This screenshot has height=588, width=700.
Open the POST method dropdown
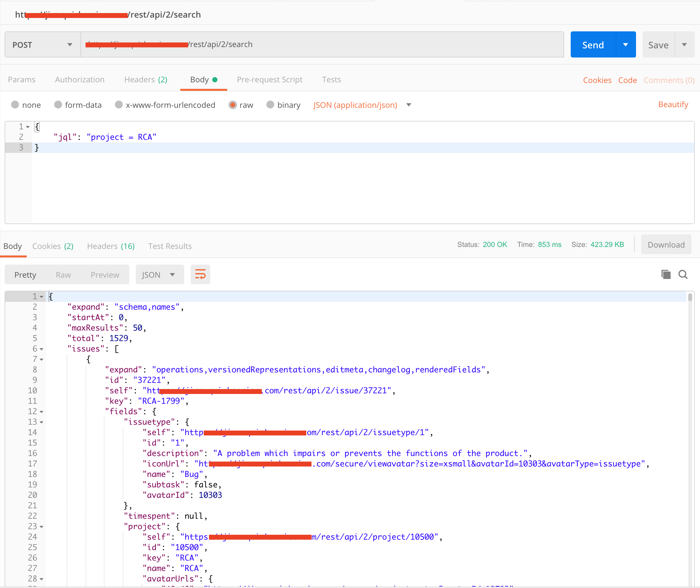coord(42,45)
